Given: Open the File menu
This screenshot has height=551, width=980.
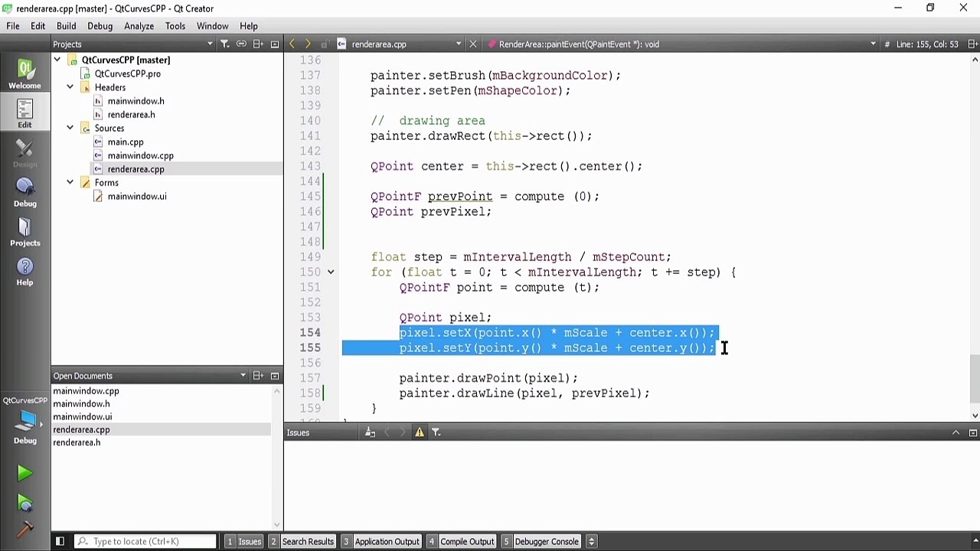Looking at the screenshot, I should (x=13, y=26).
